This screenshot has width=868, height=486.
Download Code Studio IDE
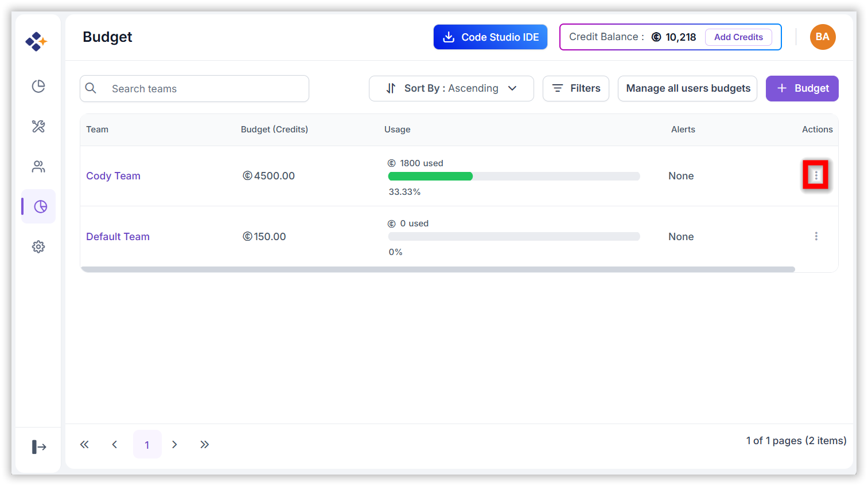click(x=491, y=37)
